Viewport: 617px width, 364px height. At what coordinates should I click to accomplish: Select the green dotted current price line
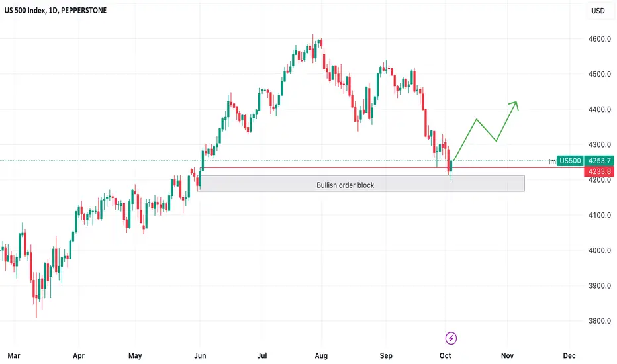point(275,161)
